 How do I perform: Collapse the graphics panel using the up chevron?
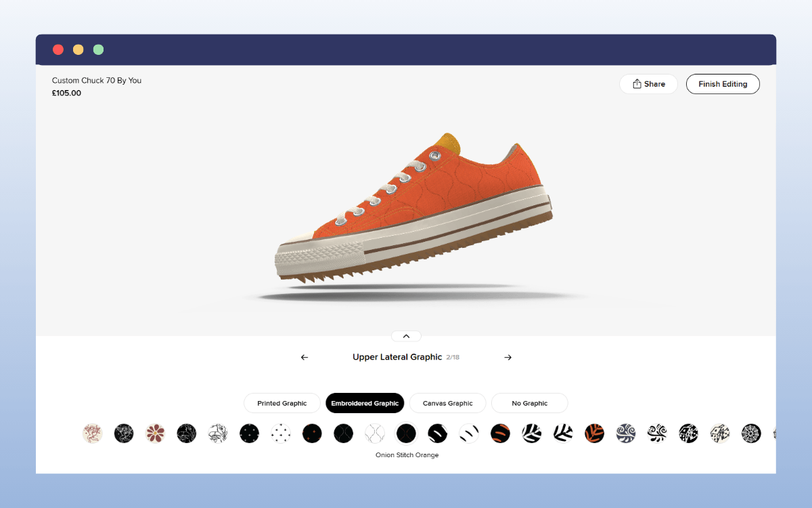pyautogui.click(x=406, y=335)
